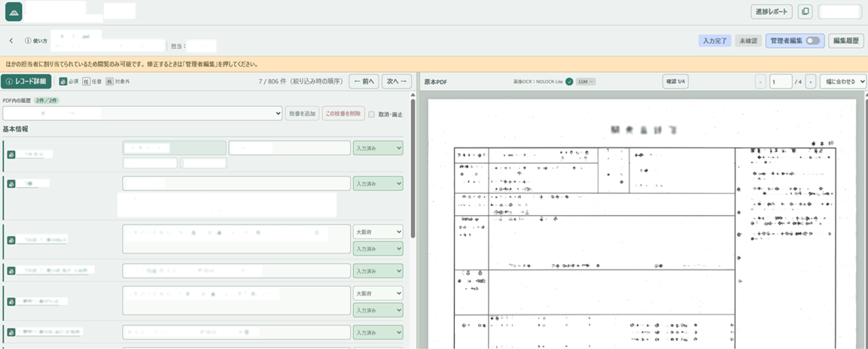Click the copy icon beside 進捗レポート

tap(806, 11)
